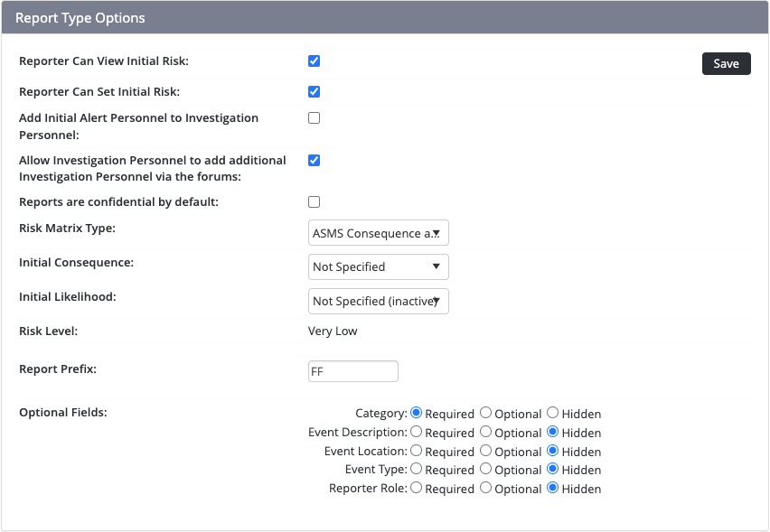Screen dimensions: 770x532
Task: Enable Add Initial Alert Personnel to Investigation Personnel
Action: (x=314, y=117)
